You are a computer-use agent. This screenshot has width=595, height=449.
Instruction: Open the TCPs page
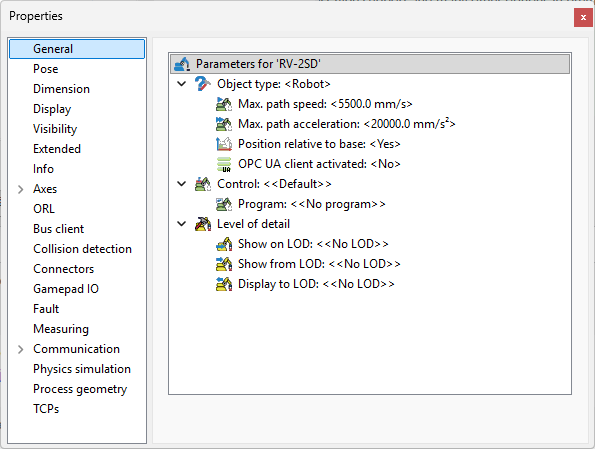[46, 409]
